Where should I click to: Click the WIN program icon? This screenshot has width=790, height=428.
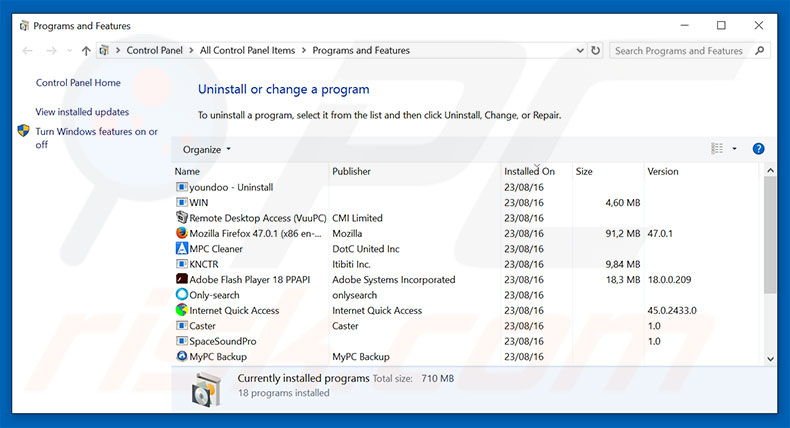tap(181, 202)
